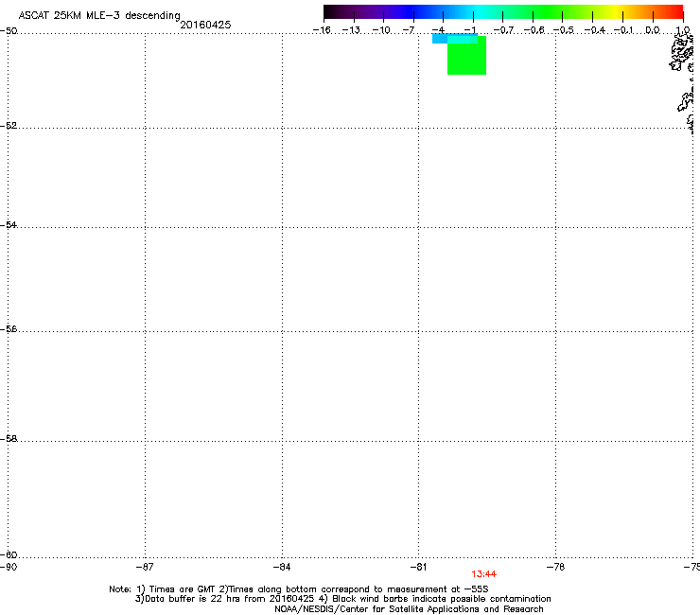This screenshot has width=700, height=615.
Task: Click the date label 20160425
Action: click(x=205, y=25)
